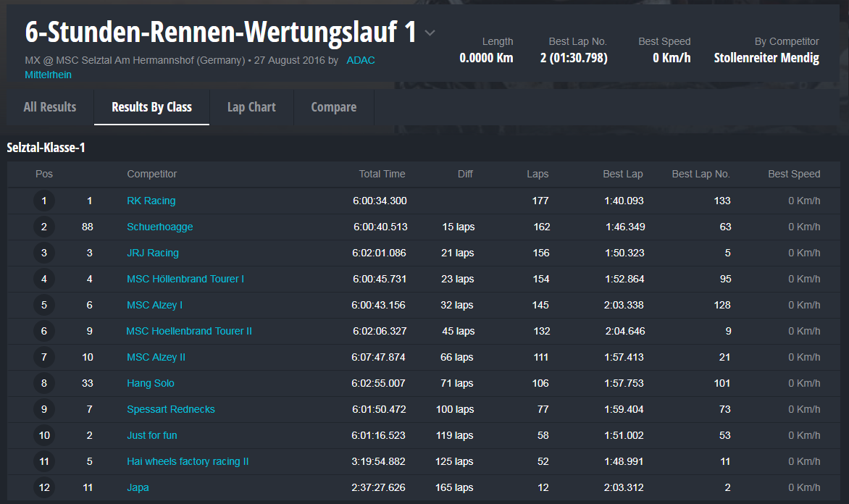Open MSC Hoellenbrand Tourer II link

tap(189, 331)
